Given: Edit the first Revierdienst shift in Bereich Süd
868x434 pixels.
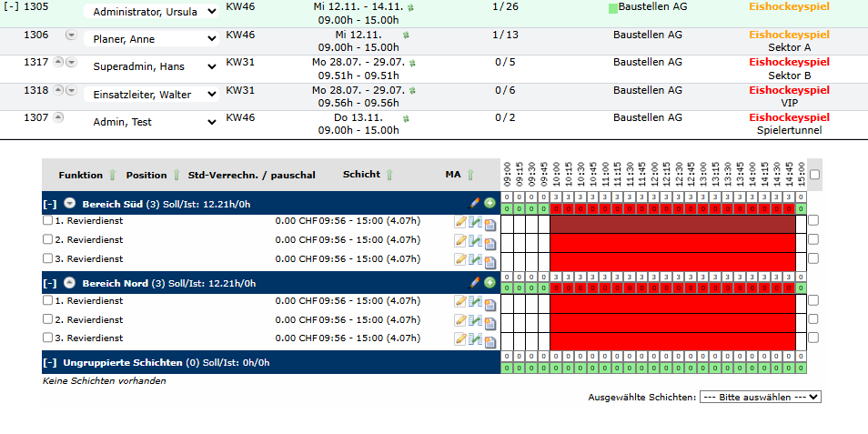Looking at the screenshot, I should coord(460,222).
